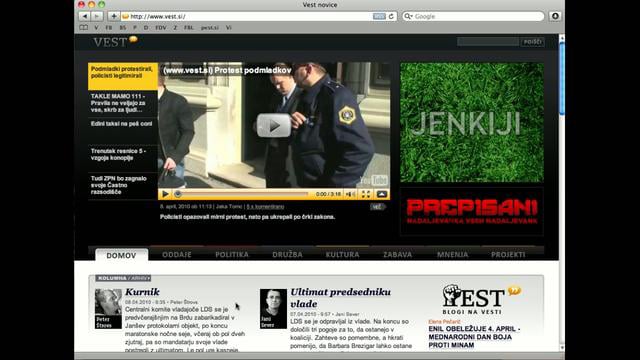Toggle fullscreen in video player
This screenshot has height=360, width=640.
(366, 194)
